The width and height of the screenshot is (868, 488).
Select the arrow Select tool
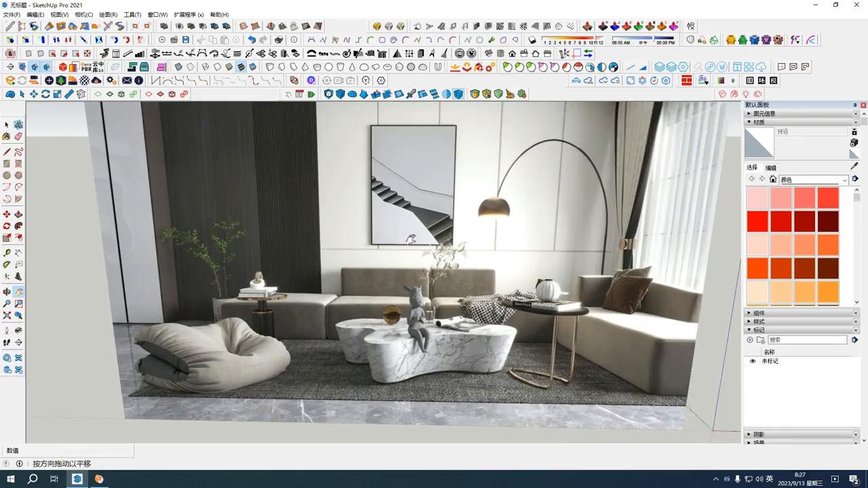(6, 124)
